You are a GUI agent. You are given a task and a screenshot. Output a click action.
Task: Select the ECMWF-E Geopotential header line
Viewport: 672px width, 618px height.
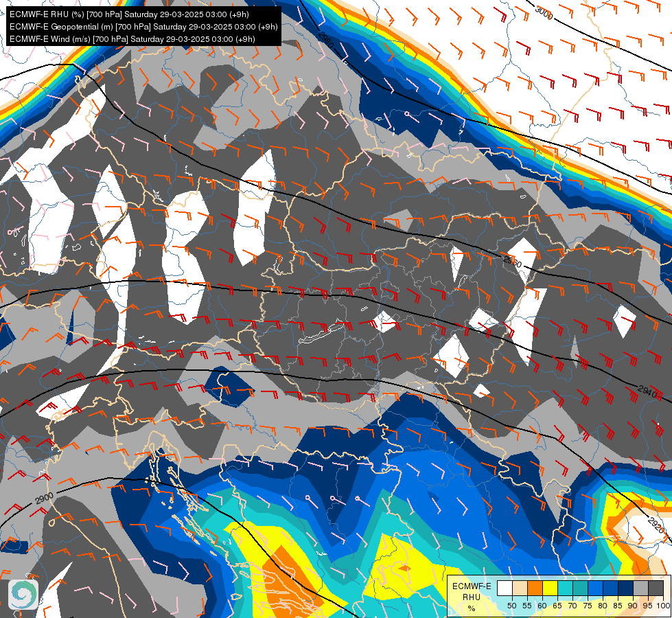click(x=143, y=27)
